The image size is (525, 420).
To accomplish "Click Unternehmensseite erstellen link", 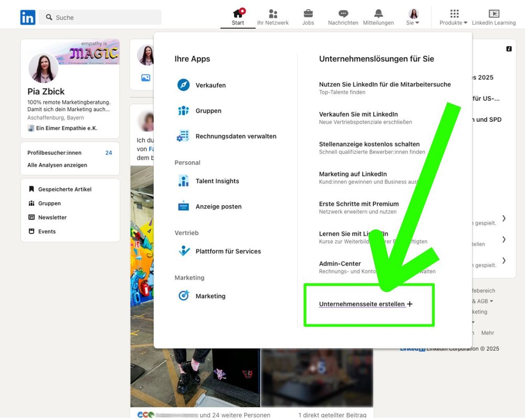I will [x=365, y=304].
